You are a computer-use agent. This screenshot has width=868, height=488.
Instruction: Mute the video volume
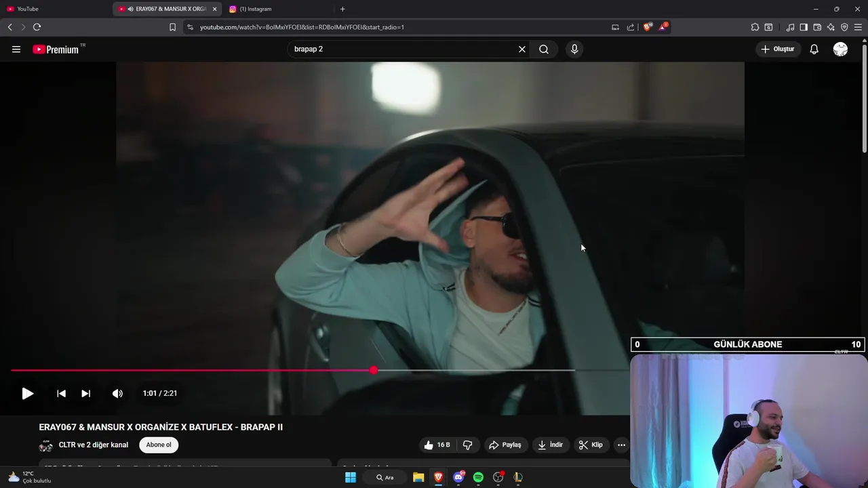[117, 393]
